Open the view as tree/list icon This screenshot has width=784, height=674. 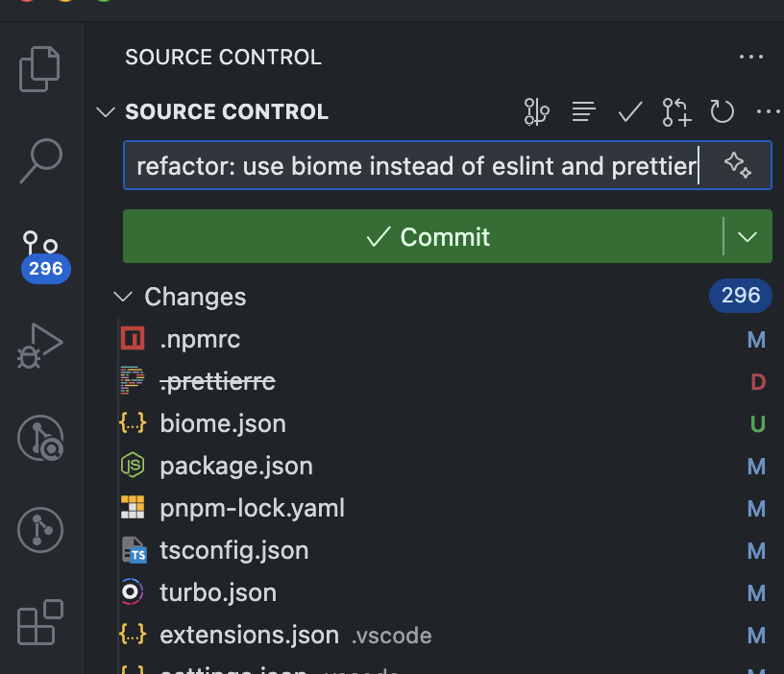point(583,112)
